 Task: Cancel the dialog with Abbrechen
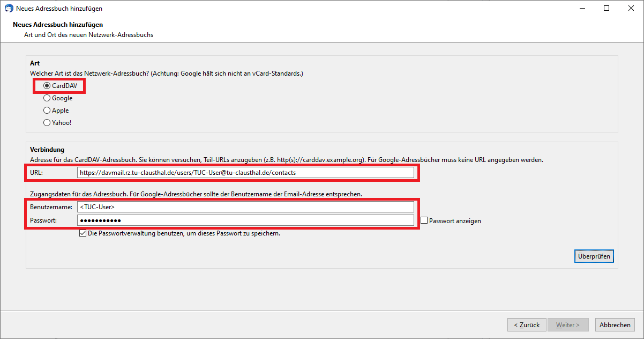(615, 325)
